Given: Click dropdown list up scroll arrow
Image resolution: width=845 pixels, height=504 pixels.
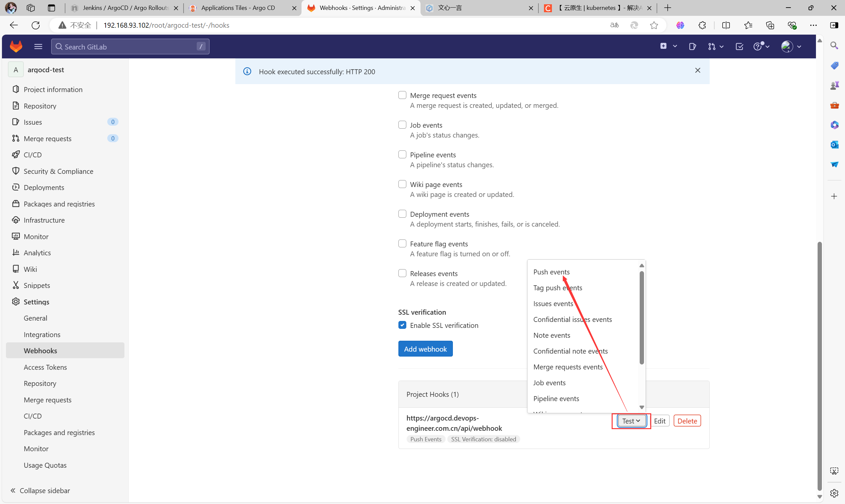Looking at the screenshot, I should pos(641,266).
